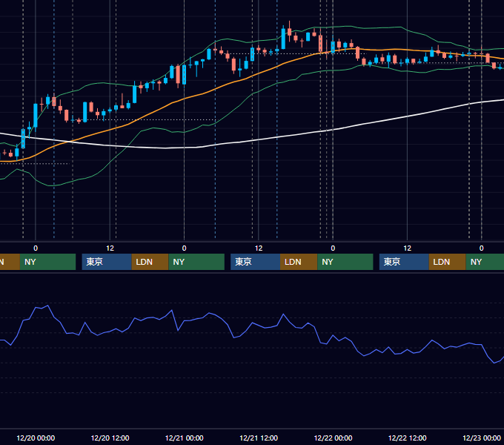Select the LDN session block on 12/21

(x=299, y=262)
